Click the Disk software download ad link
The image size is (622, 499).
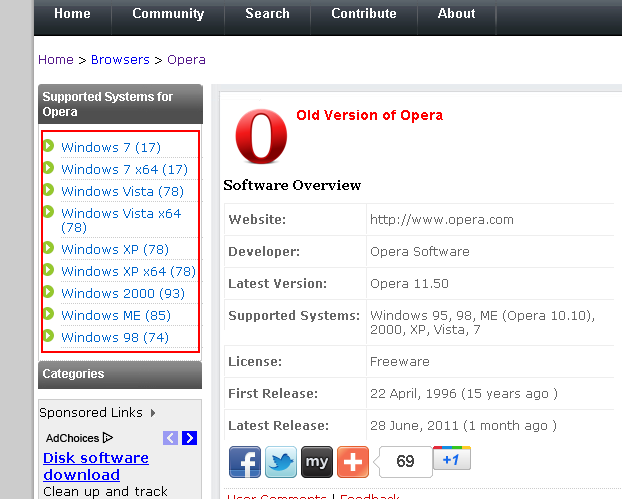coord(96,466)
